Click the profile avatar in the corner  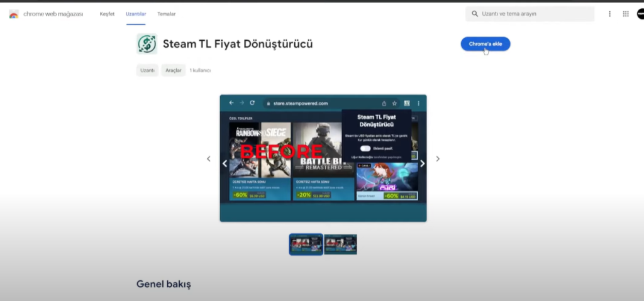pyautogui.click(x=640, y=14)
